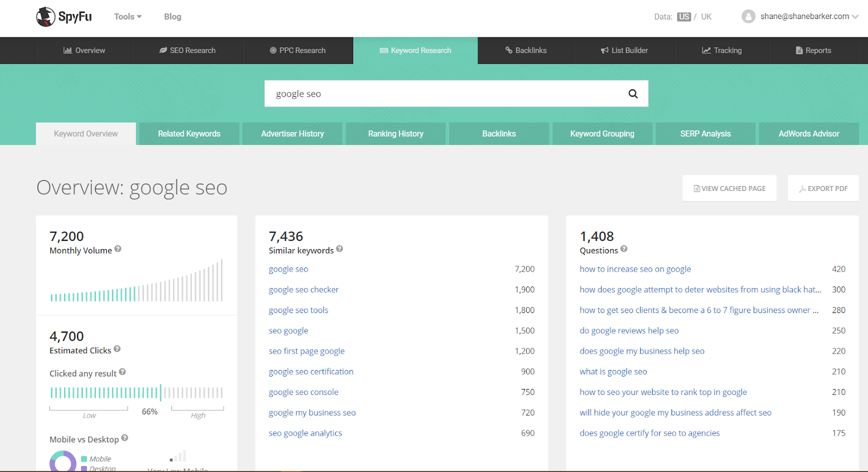This screenshot has width=868, height=472.
Task: Click help icon beside Mobile vs Desktop
Action: coord(125,438)
